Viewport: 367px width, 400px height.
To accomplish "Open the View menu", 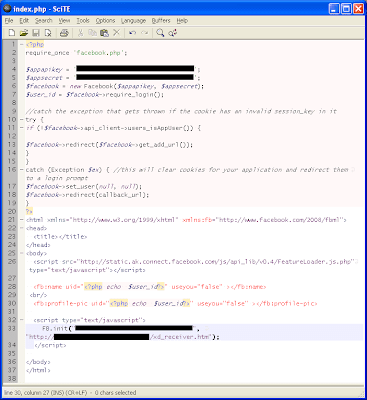I will click(64, 21).
